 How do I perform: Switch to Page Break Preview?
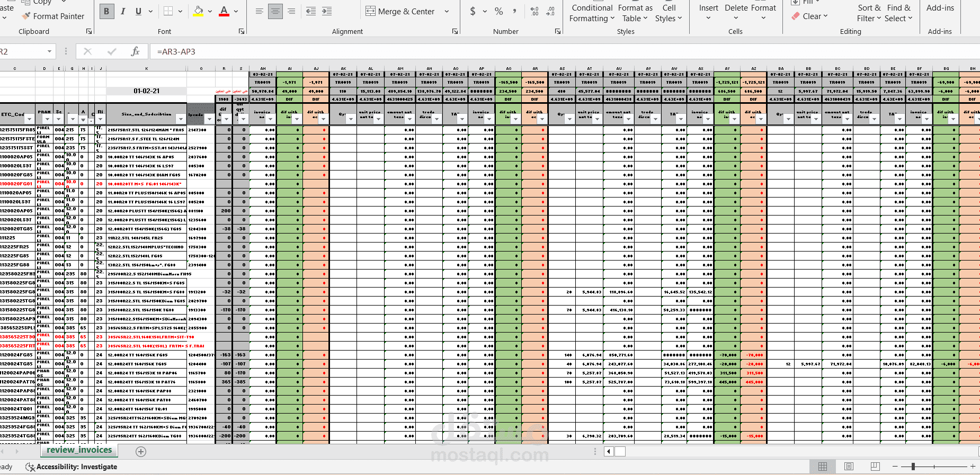[875, 467]
